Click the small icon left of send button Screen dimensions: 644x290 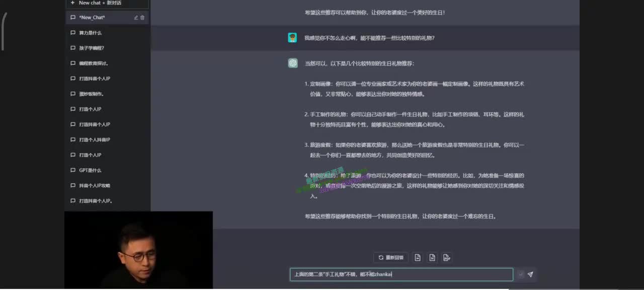[520, 274]
